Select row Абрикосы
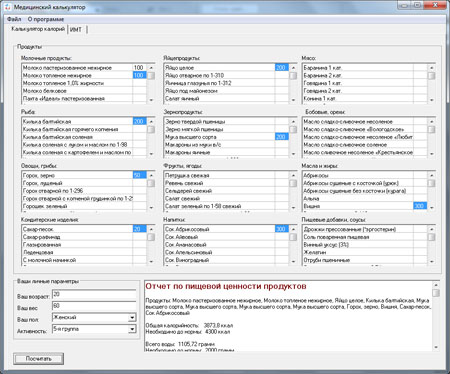450x374 pixels. pyautogui.click(x=365, y=175)
